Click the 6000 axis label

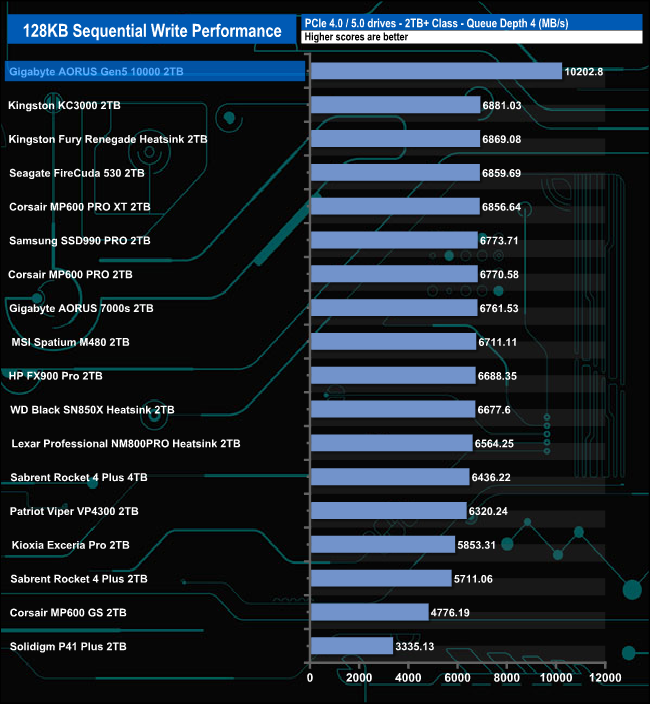(457, 678)
